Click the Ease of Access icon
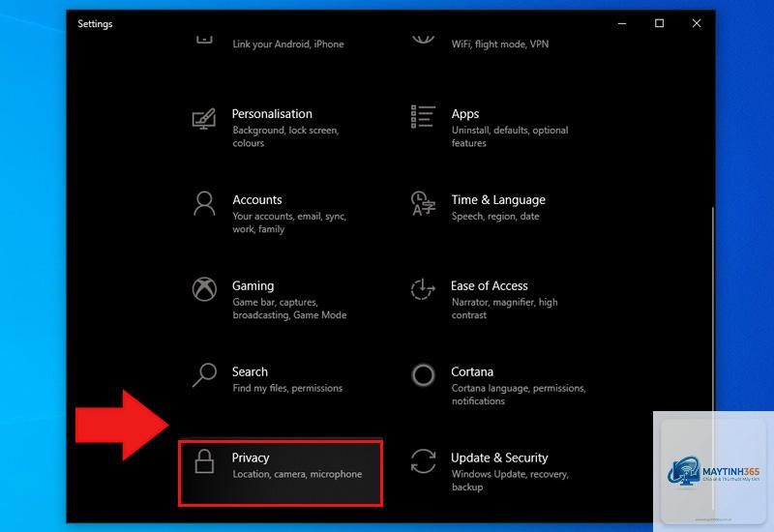The height and width of the screenshot is (532, 774). [423, 289]
